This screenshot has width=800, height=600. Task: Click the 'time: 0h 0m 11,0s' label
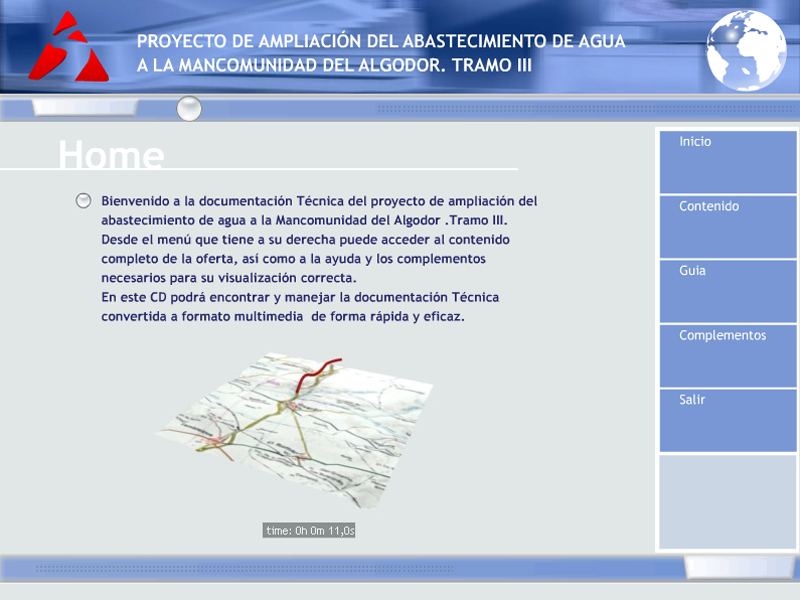coord(309,531)
